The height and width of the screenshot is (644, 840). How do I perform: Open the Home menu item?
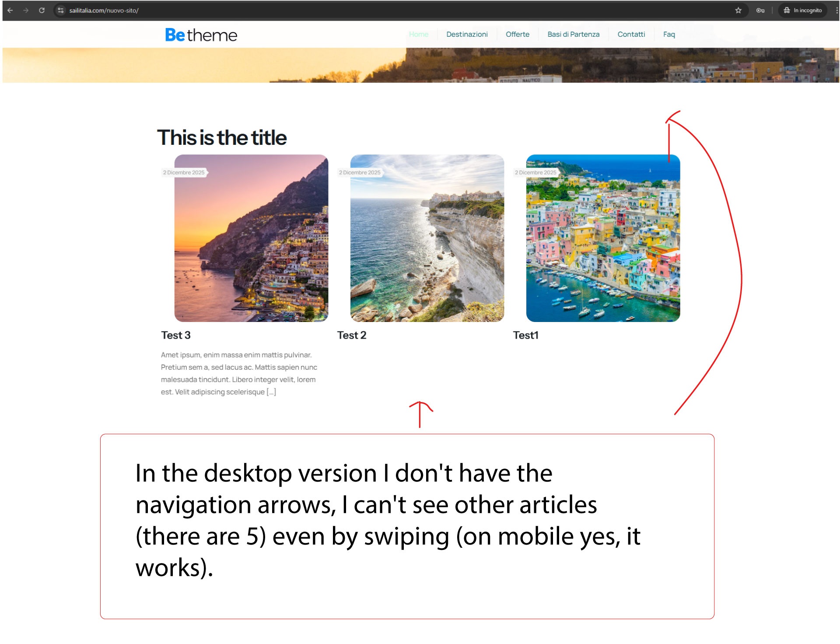[419, 34]
